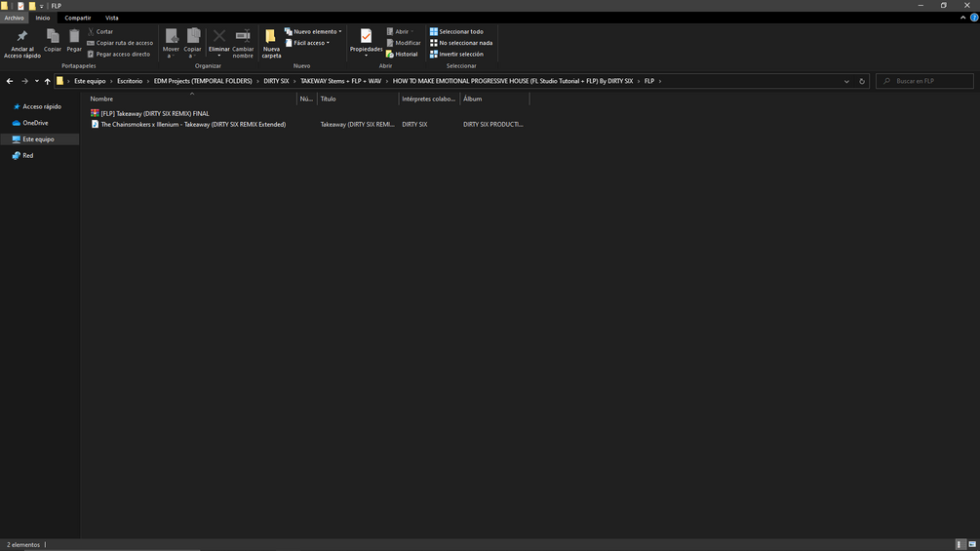Go back with the back arrow
Screen dimensions: 980x551
click(x=10, y=81)
